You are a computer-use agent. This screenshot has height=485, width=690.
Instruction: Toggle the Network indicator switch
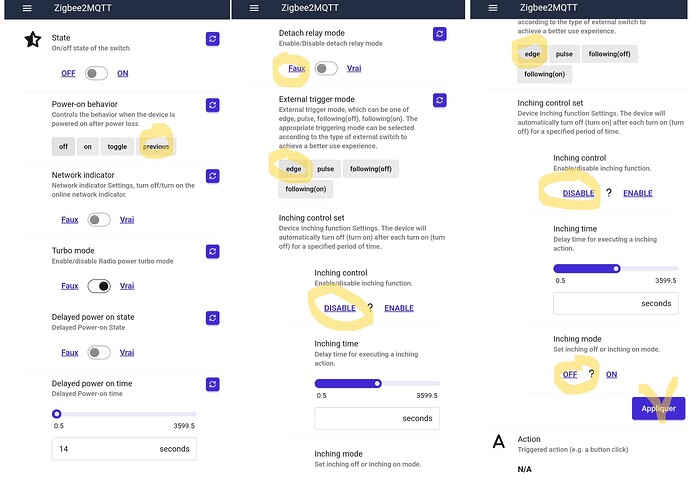[x=98, y=220]
